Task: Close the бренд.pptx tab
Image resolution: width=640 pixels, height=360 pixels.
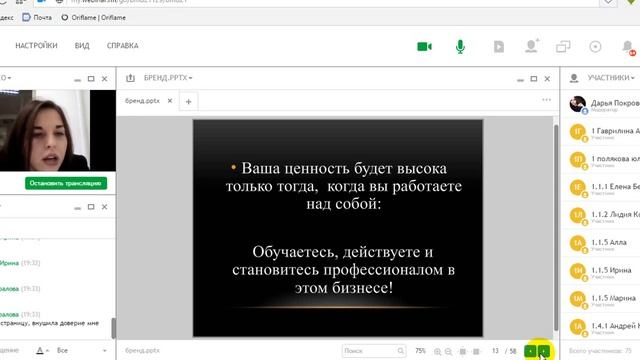Action: (170, 101)
